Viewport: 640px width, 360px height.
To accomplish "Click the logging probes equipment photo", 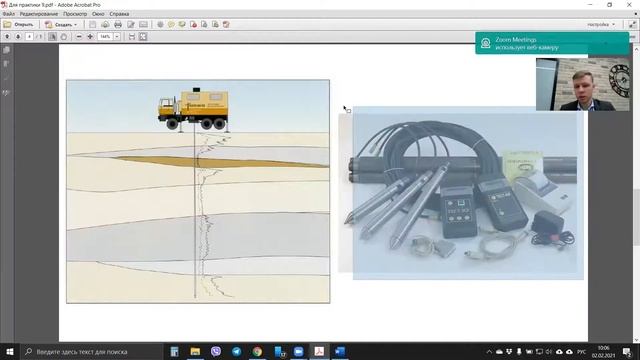I will tap(461, 193).
